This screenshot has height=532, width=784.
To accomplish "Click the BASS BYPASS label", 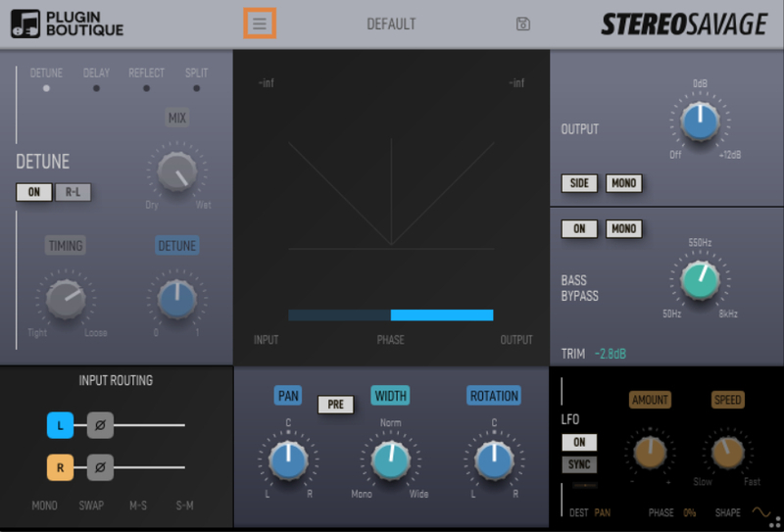I will (579, 288).
